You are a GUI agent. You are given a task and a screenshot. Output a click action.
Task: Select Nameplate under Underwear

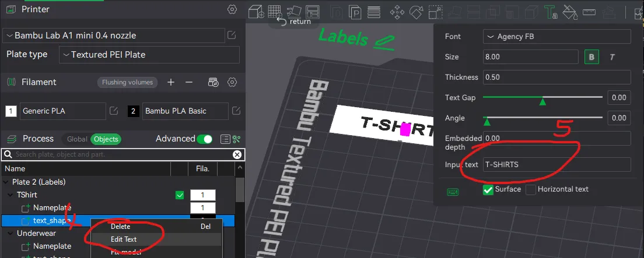(x=52, y=246)
